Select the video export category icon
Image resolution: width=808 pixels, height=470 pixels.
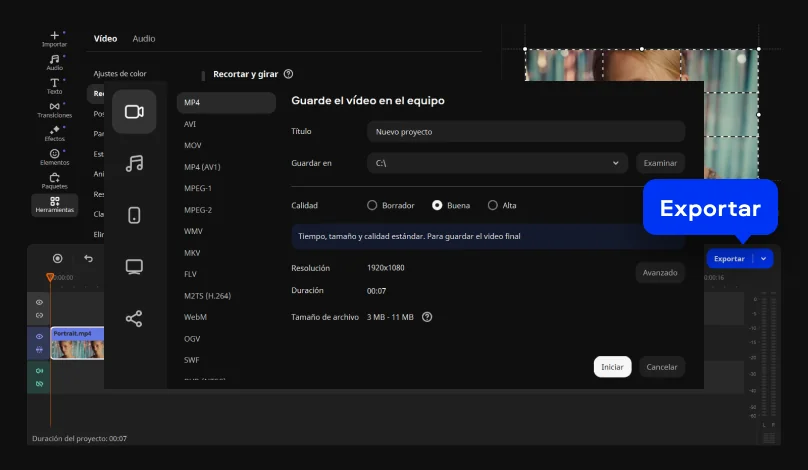pyautogui.click(x=134, y=111)
